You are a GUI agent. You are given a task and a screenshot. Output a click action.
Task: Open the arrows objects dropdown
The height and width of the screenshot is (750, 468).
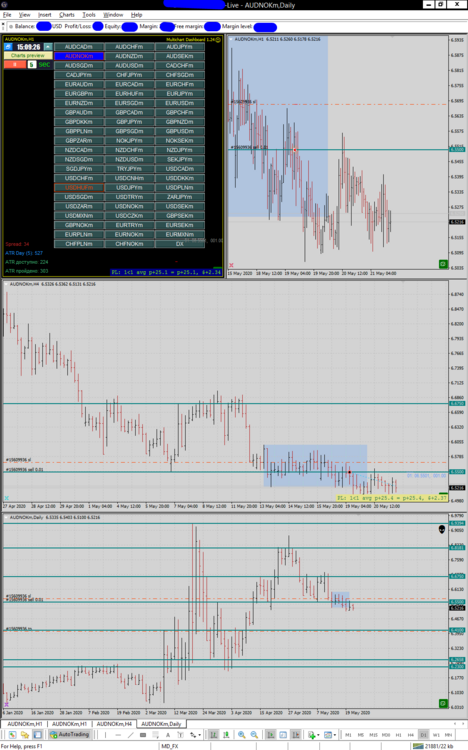(194, 734)
